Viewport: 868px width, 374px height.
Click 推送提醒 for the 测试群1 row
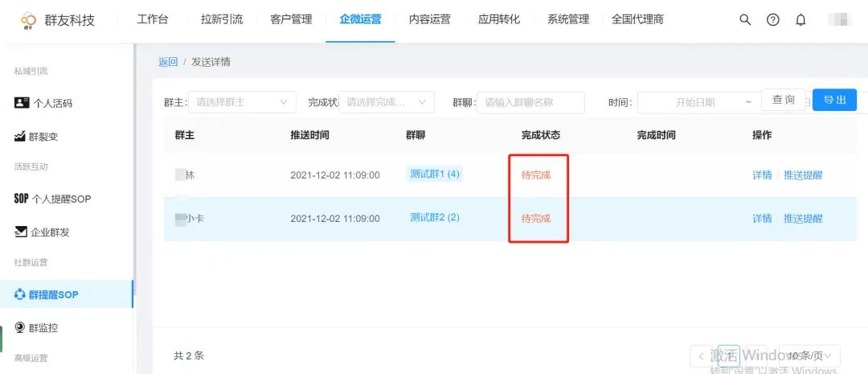pos(803,175)
